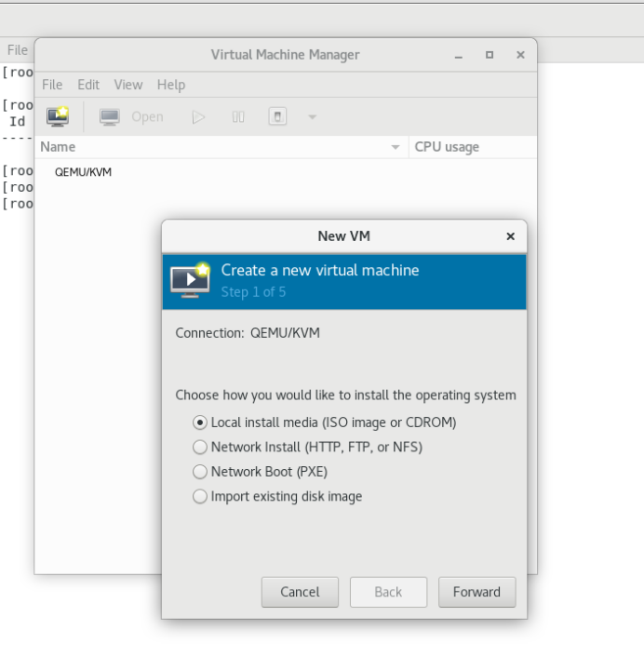This screenshot has width=644, height=657.
Task: Open the File menu in Virtual Machine Manager
Action: pyautogui.click(x=52, y=85)
